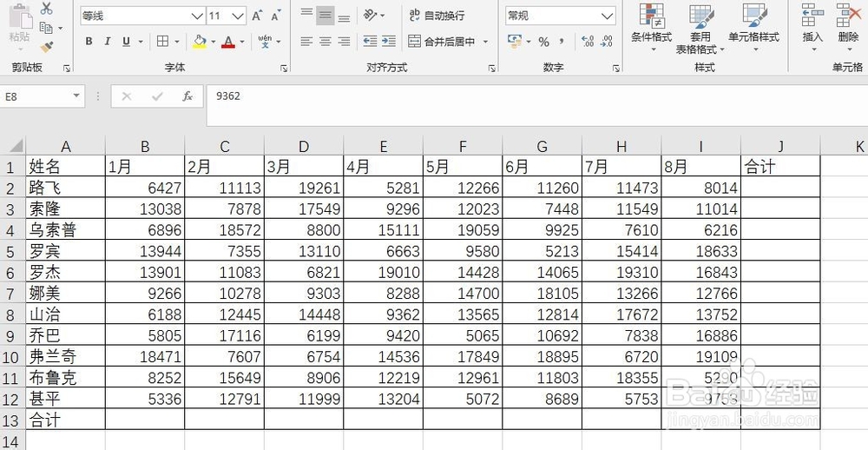The height and width of the screenshot is (450, 868).
Task: Click the select-all corner triangle
Action: point(16,146)
